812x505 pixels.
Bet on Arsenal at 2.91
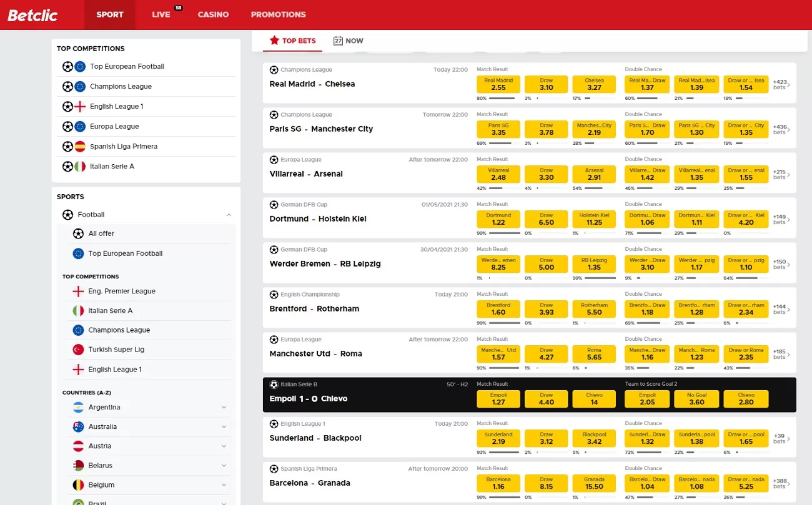pyautogui.click(x=594, y=174)
